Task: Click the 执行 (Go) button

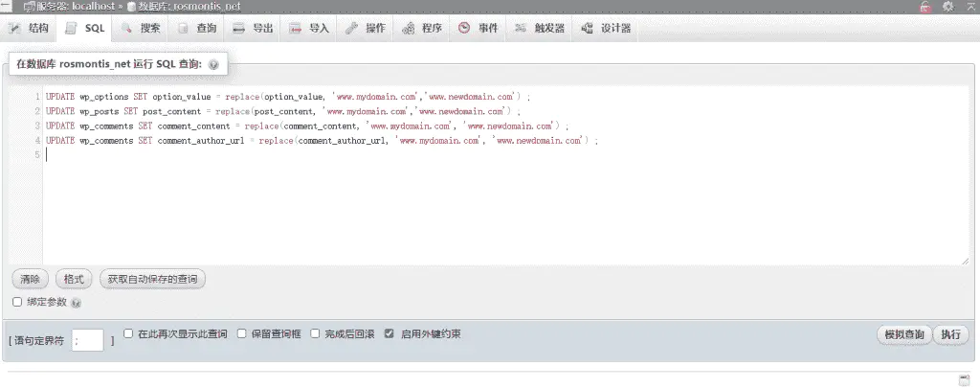Action: point(950,334)
